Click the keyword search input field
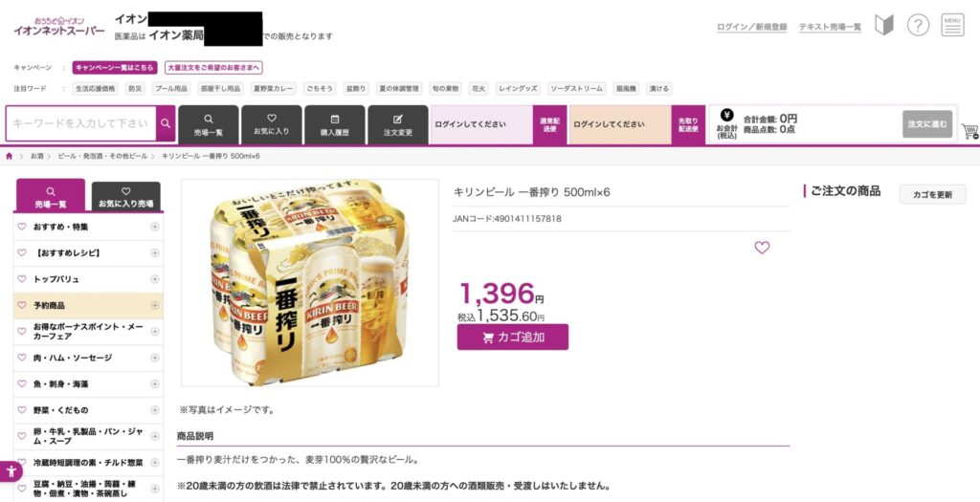This screenshot has height=502, width=980. click(80, 123)
